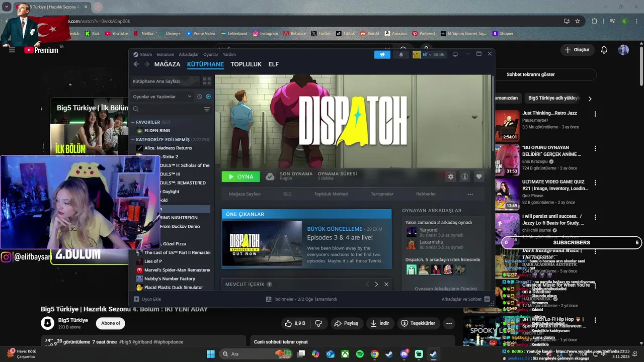Screen dimensions: 644x362
Task: Open the Oyunlar menu in Steam
Action: tap(211, 54)
